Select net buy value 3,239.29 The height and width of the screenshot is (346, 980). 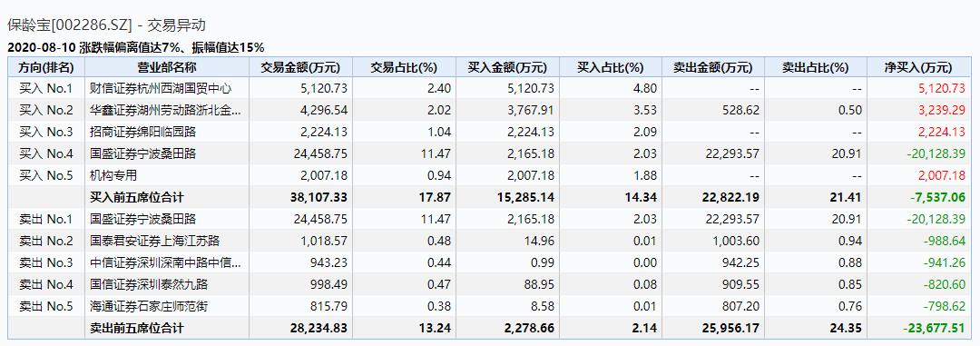pyautogui.click(x=942, y=110)
